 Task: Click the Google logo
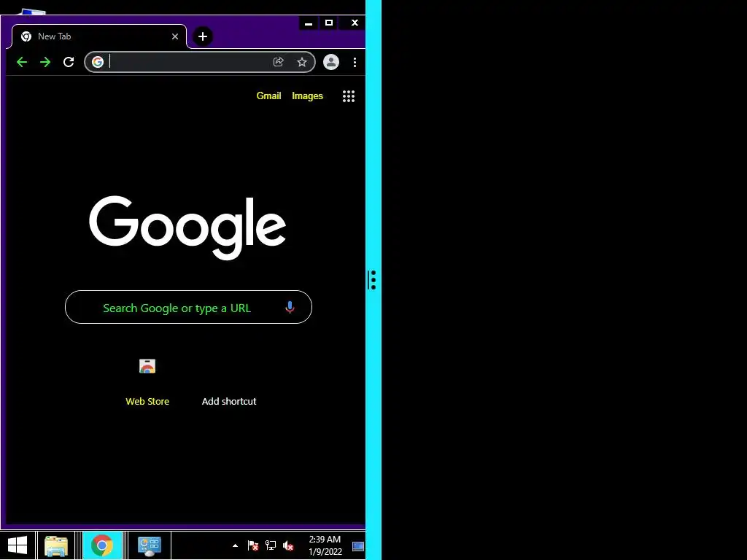187,227
